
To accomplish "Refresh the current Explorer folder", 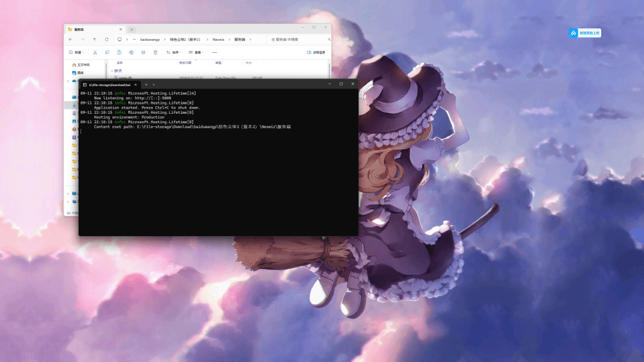I will tap(106, 39).
